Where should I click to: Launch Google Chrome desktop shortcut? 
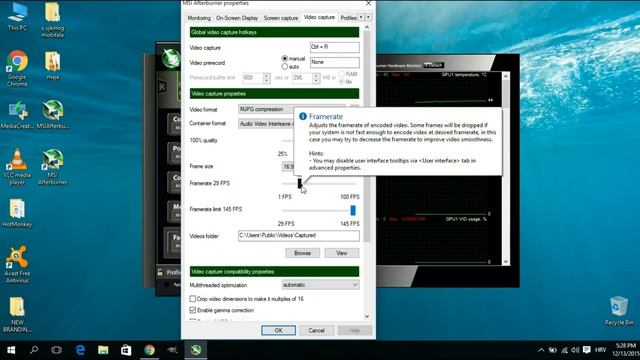coord(17,68)
